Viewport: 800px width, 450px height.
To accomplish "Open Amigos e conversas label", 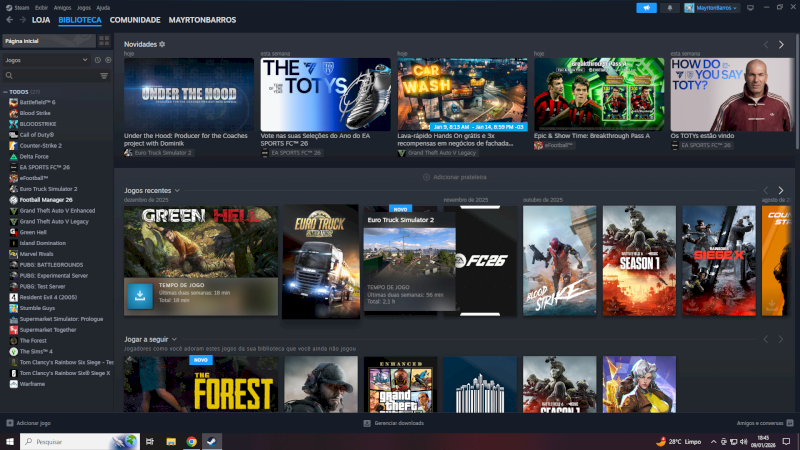I will tap(760, 423).
